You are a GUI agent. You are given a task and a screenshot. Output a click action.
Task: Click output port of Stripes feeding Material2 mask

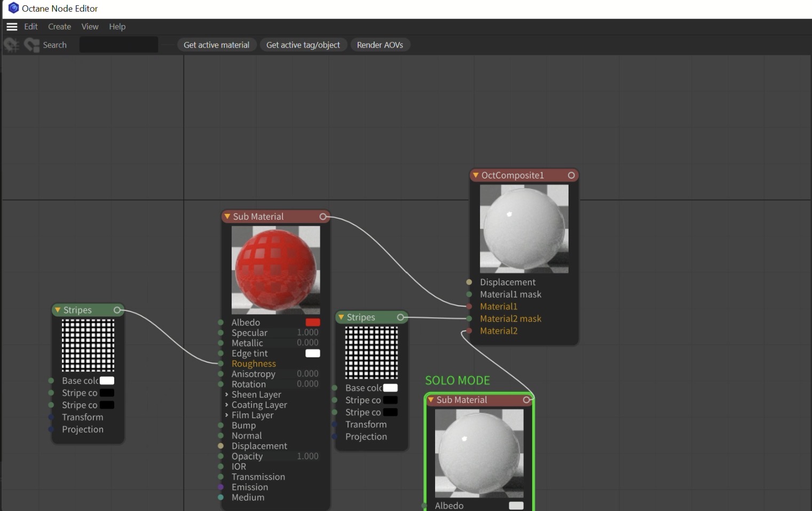(400, 317)
